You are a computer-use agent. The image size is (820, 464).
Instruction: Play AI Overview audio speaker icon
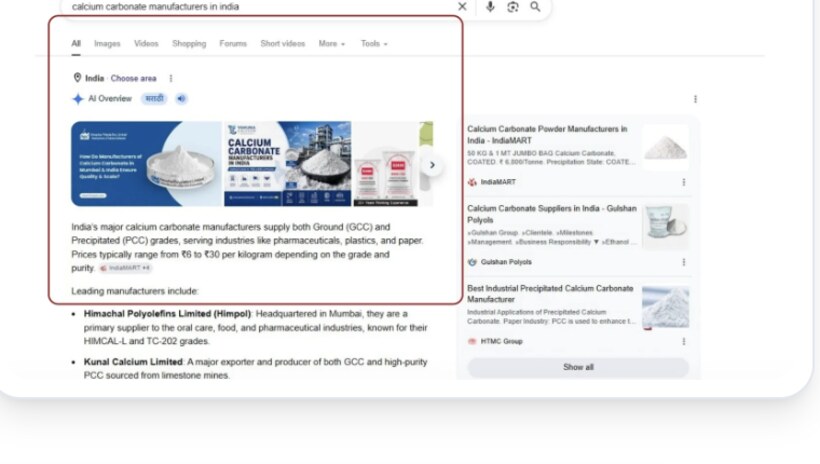pyautogui.click(x=181, y=98)
